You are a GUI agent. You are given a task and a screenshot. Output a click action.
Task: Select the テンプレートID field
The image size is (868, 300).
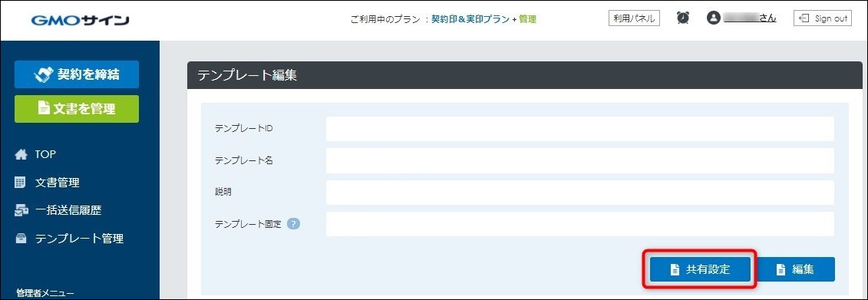click(580, 129)
